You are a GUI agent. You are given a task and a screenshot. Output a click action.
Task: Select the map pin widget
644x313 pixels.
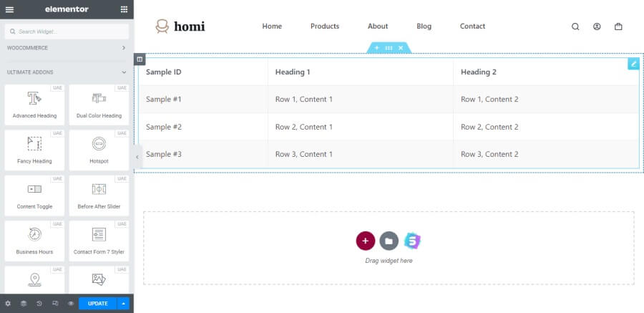pos(34,279)
